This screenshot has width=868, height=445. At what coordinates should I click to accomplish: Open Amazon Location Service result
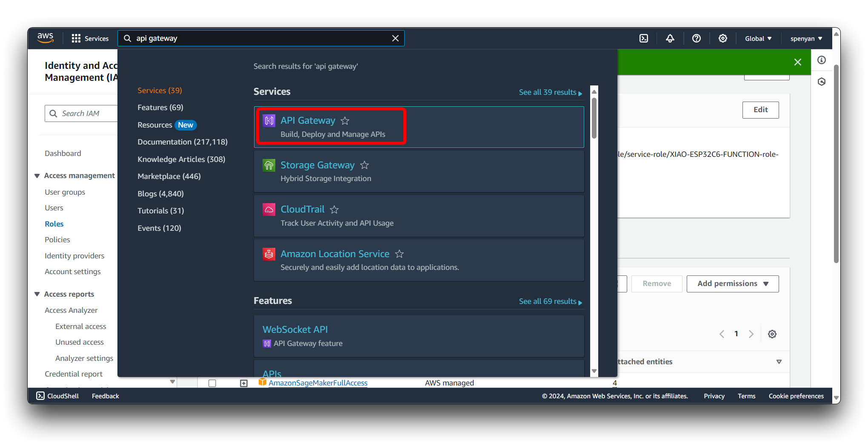click(x=335, y=254)
